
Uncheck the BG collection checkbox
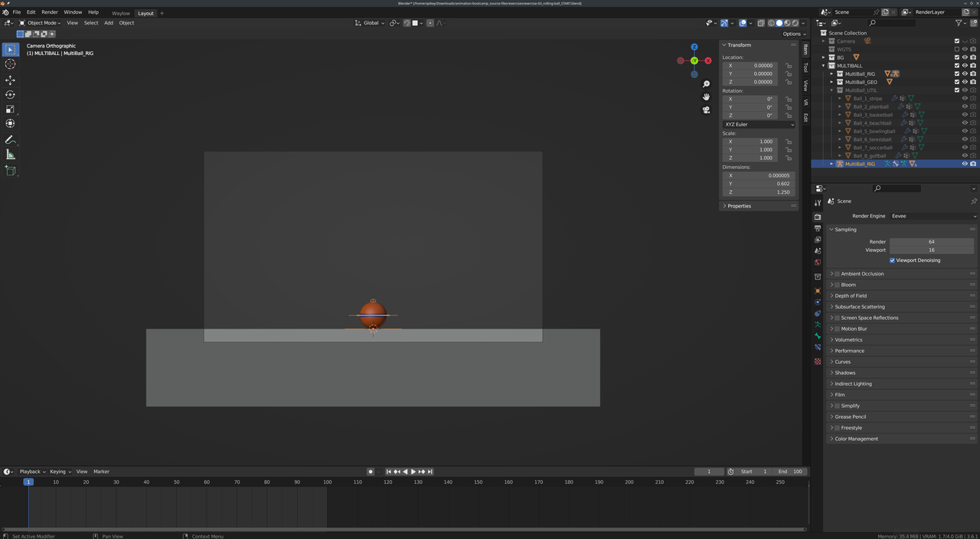[956, 57]
